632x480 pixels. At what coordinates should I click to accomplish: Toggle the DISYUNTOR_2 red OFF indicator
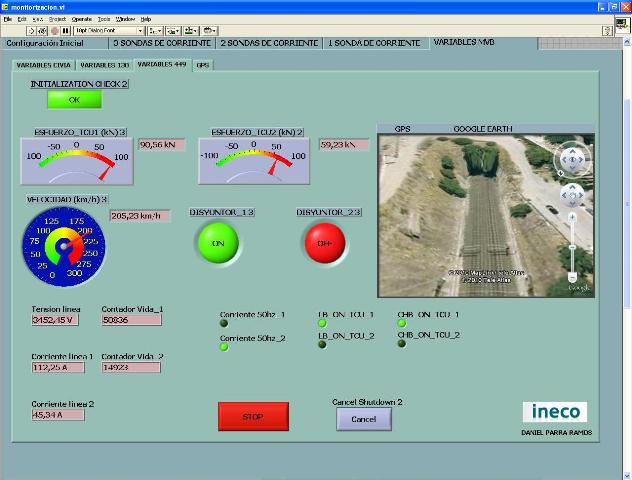pos(325,243)
